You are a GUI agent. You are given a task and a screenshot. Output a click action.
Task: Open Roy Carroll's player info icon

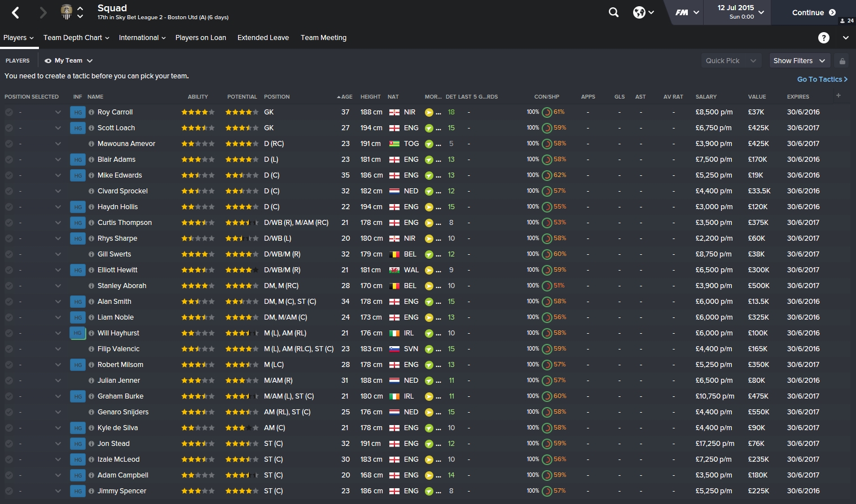point(91,112)
